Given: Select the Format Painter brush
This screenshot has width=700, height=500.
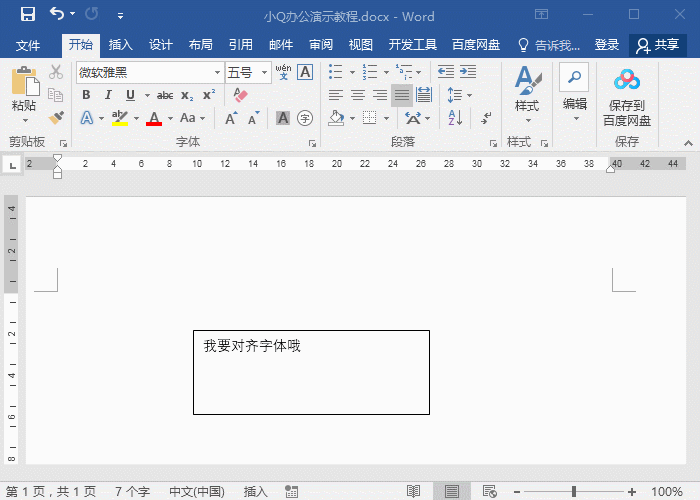Looking at the screenshot, I should [x=56, y=118].
